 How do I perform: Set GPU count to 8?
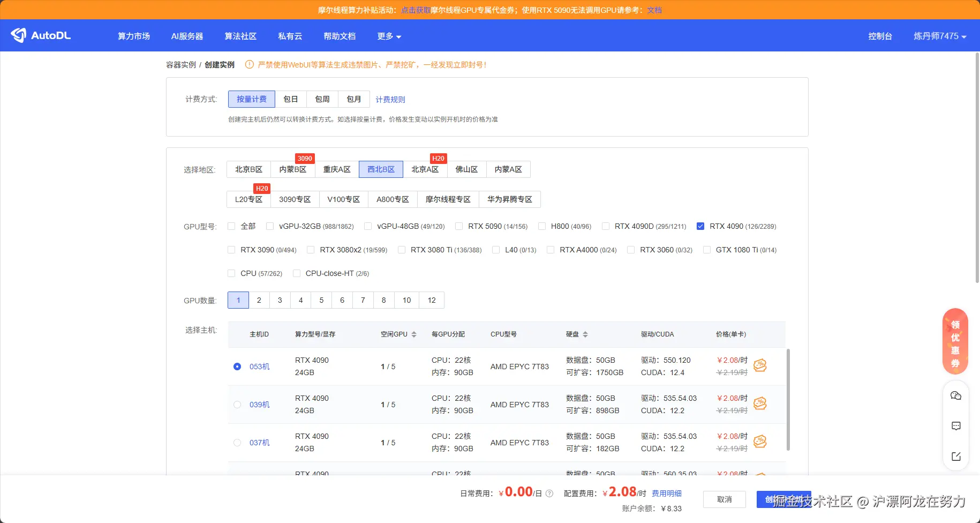pos(384,300)
